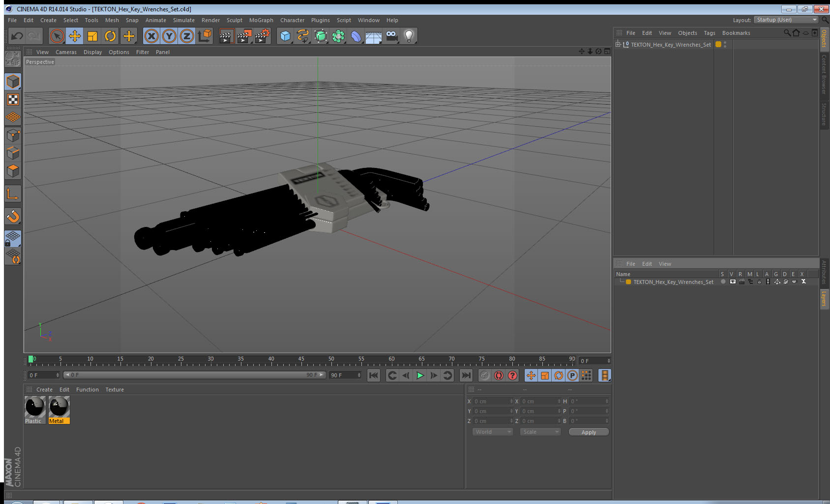Toggle Y axis lock
The image size is (830, 504).
169,36
